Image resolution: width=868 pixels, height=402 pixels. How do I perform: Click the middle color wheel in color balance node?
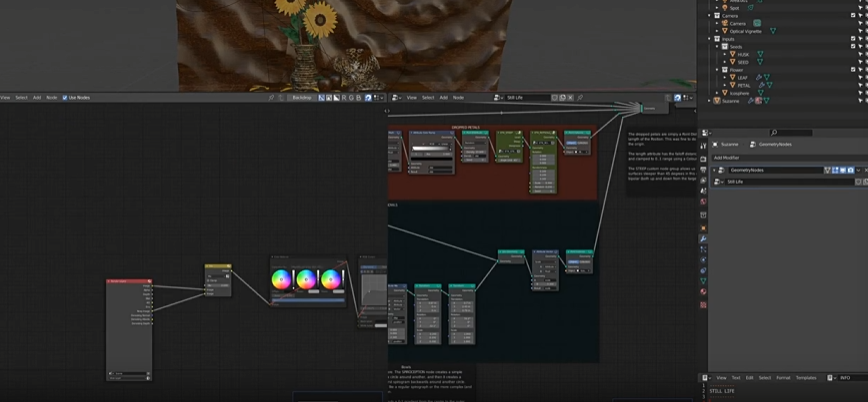tap(307, 279)
